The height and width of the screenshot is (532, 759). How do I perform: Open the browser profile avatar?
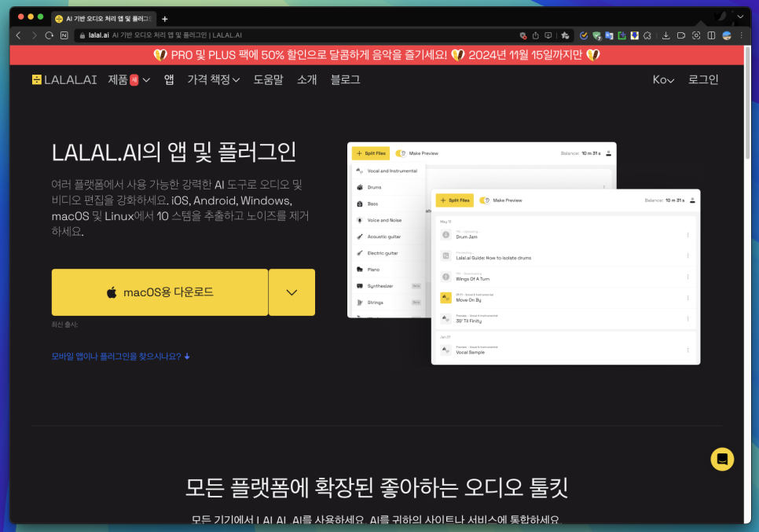coord(727,35)
